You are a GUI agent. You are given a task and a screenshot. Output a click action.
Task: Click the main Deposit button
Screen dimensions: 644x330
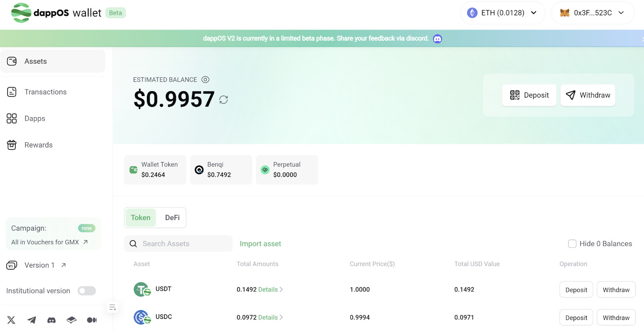click(529, 95)
